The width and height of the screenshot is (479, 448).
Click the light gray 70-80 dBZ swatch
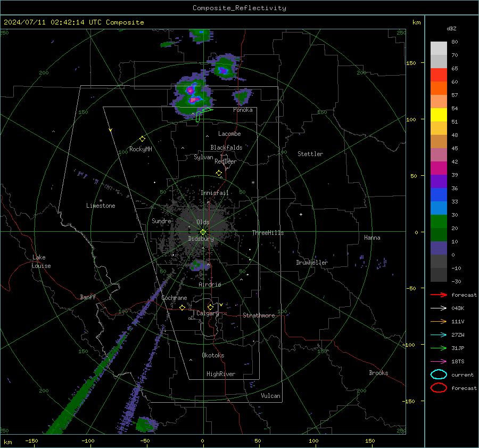439,48
